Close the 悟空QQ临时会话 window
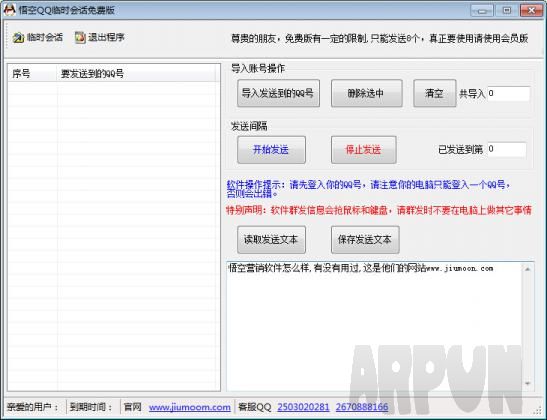The image size is (547, 420). point(531,10)
